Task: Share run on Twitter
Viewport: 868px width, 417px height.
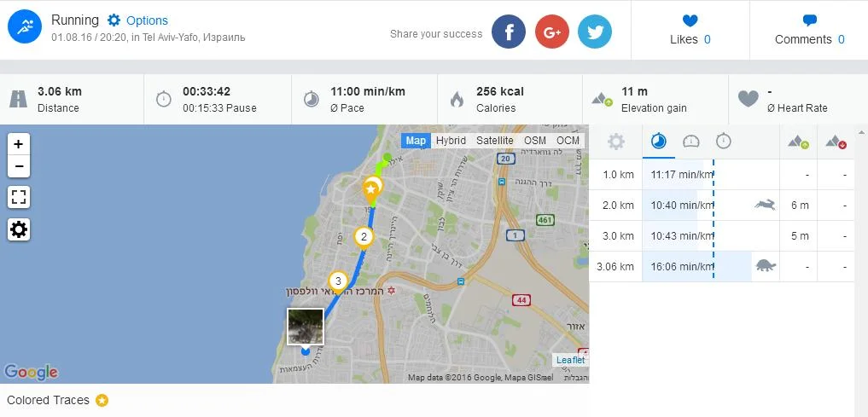Action: coord(595,32)
